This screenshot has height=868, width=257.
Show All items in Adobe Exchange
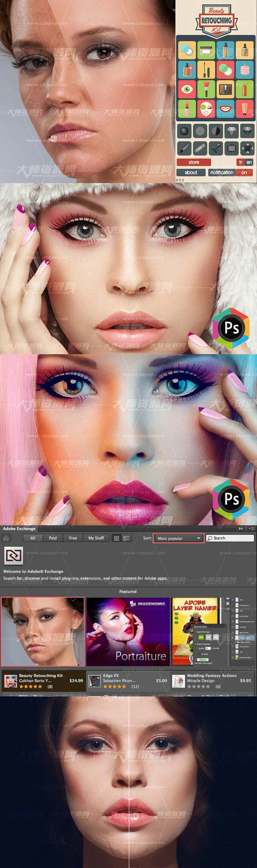click(33, 538)
